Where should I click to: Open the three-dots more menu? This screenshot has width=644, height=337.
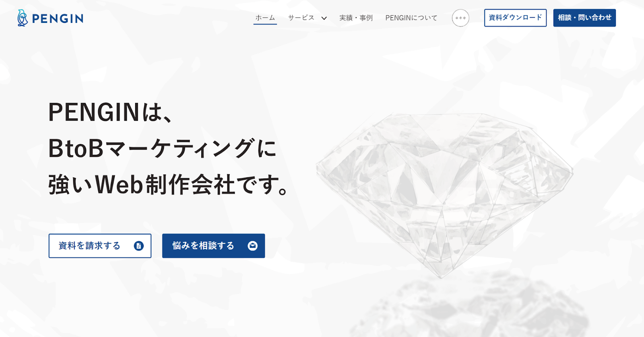(x=460, y=18)
